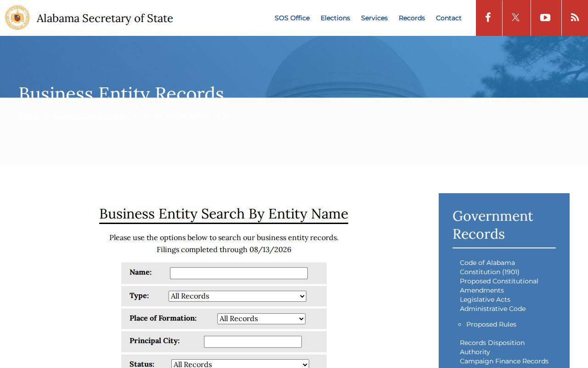Open the Contact menu
The height and width of the screenshot is (368, 588).
(x=449, y=18)
